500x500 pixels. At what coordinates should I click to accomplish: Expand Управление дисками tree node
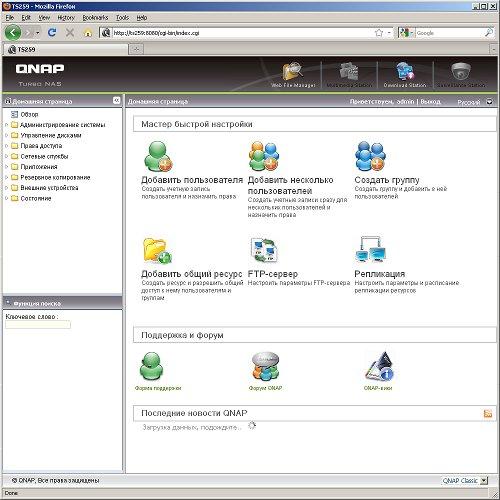tap(6, 135)
